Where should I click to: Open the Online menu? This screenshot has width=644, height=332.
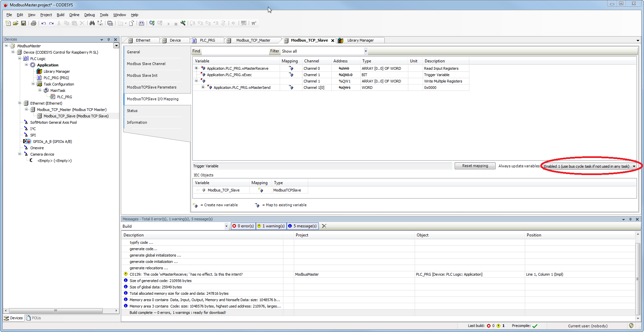pyautogui.click(x=74, y=15)
